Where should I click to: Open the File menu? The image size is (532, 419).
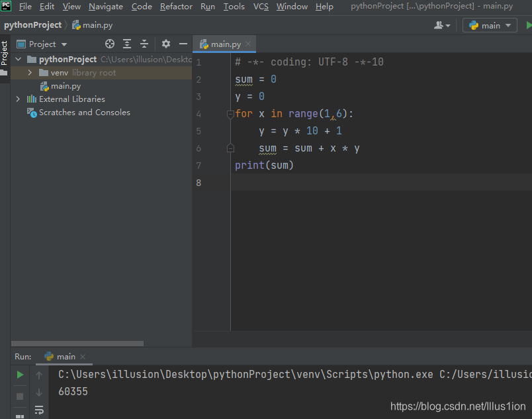(x=25, y=7)
